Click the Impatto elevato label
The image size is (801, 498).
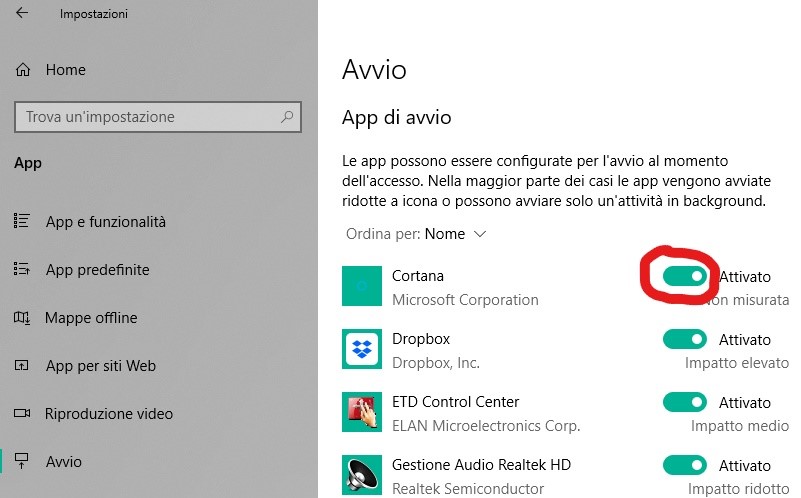[x=737, y=363]
